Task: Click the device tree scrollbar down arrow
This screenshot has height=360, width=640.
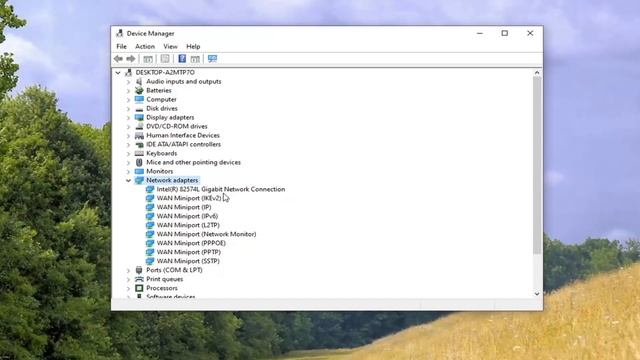Action: click(537, 293)
